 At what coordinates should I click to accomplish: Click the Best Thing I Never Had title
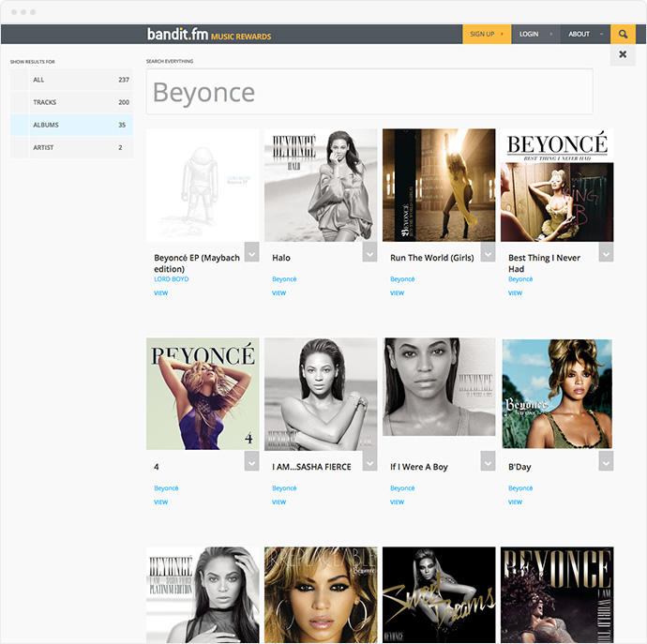tap(544, 263)
